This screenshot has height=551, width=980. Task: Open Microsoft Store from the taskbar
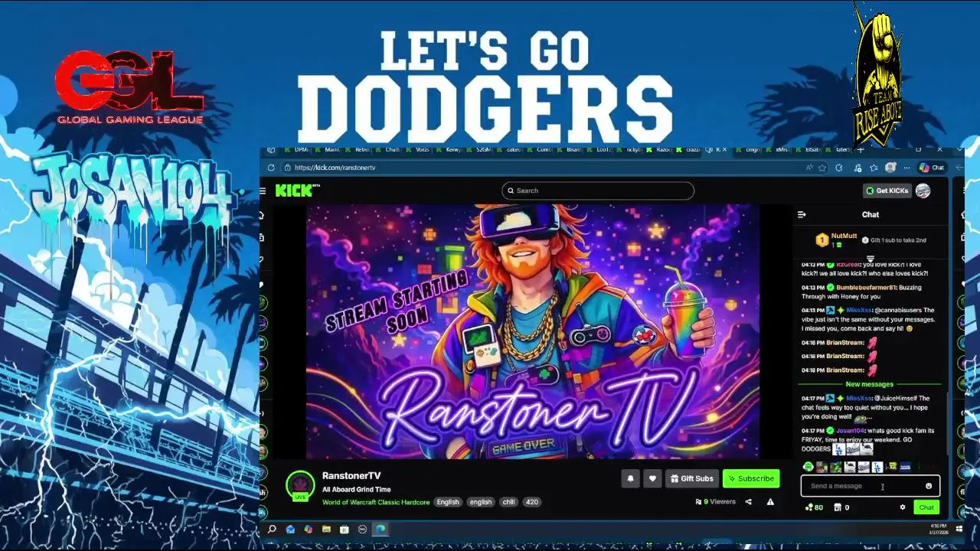[345, 529]
